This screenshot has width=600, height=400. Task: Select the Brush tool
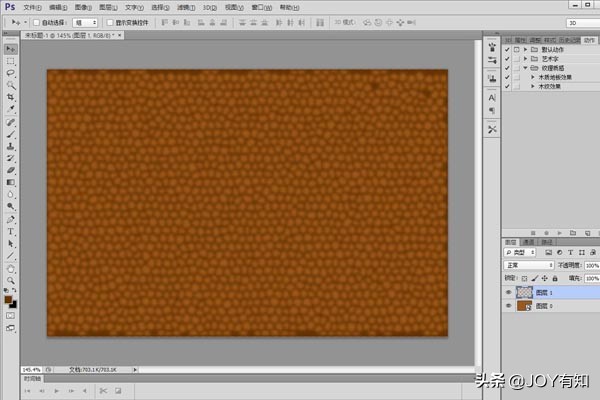(11, 134)
